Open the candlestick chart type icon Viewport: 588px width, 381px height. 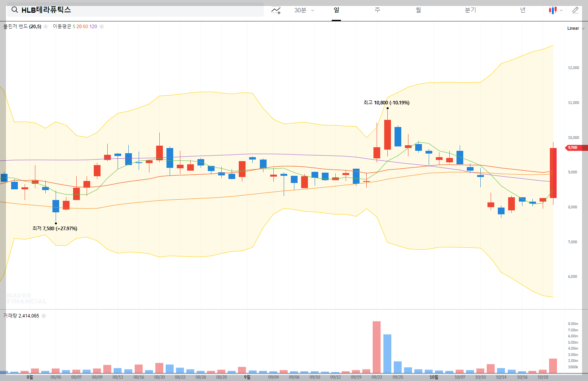553,10
